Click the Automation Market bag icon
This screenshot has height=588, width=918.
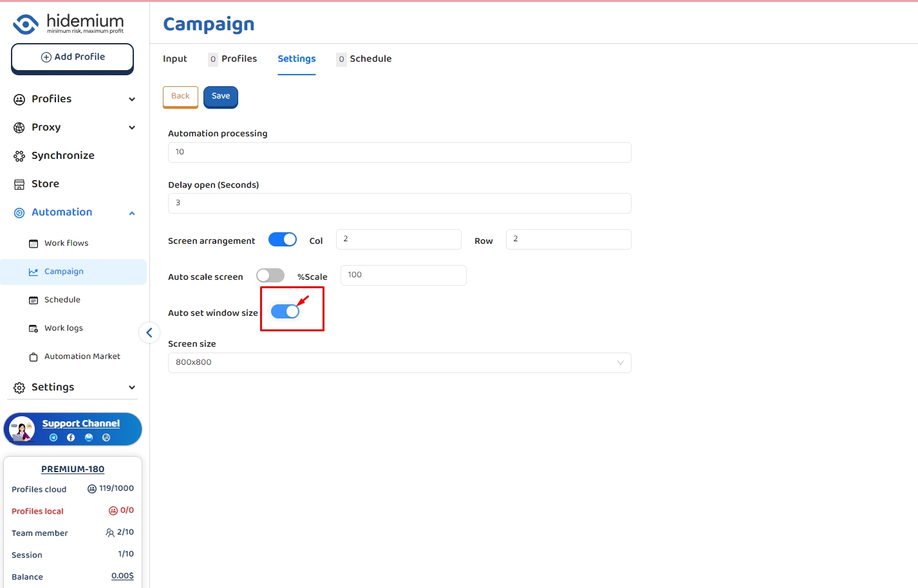coord(33,357)
